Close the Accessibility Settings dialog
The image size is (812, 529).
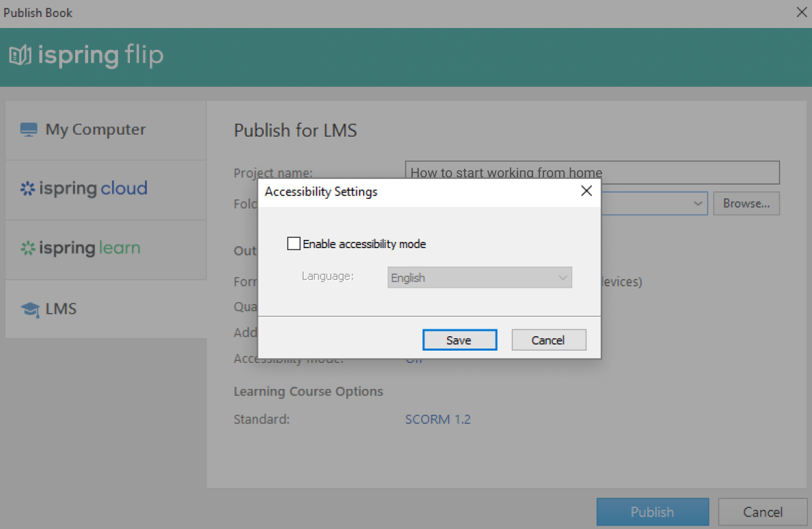pos(586,191)
